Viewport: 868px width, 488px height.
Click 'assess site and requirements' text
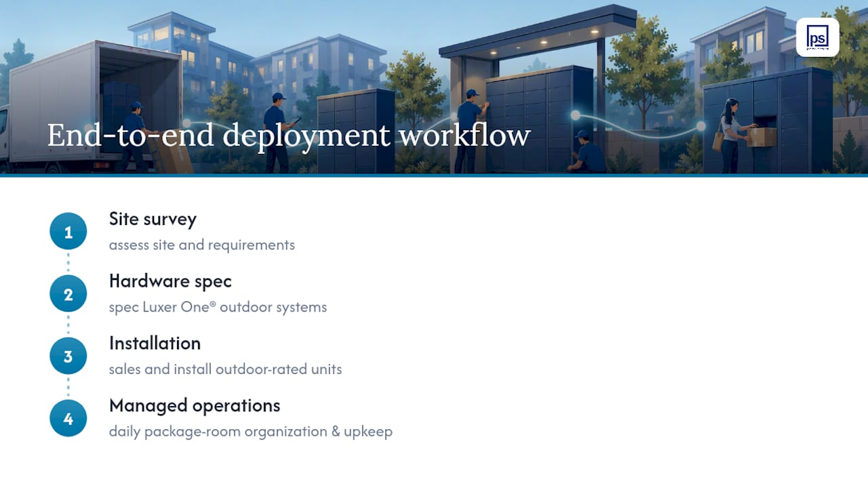click(202, 245)
